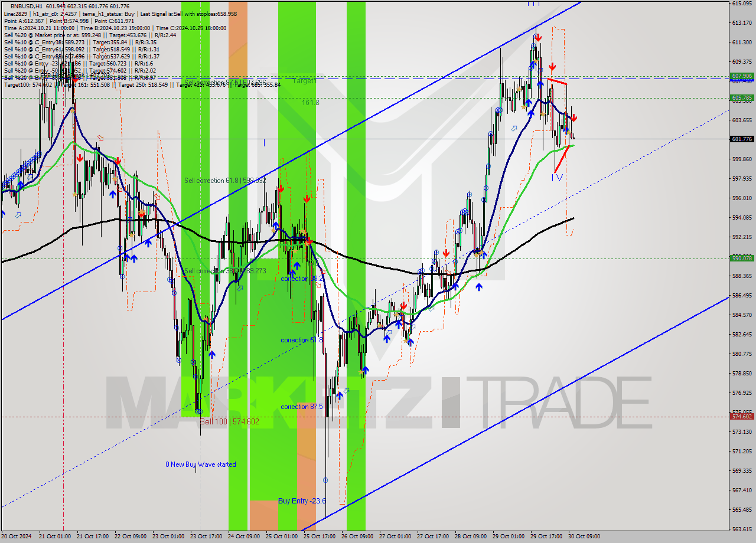Select the '27 Oct 17:00' time axis label
The height and width of the screenshot is (543, 756).
tap(432, 537)
